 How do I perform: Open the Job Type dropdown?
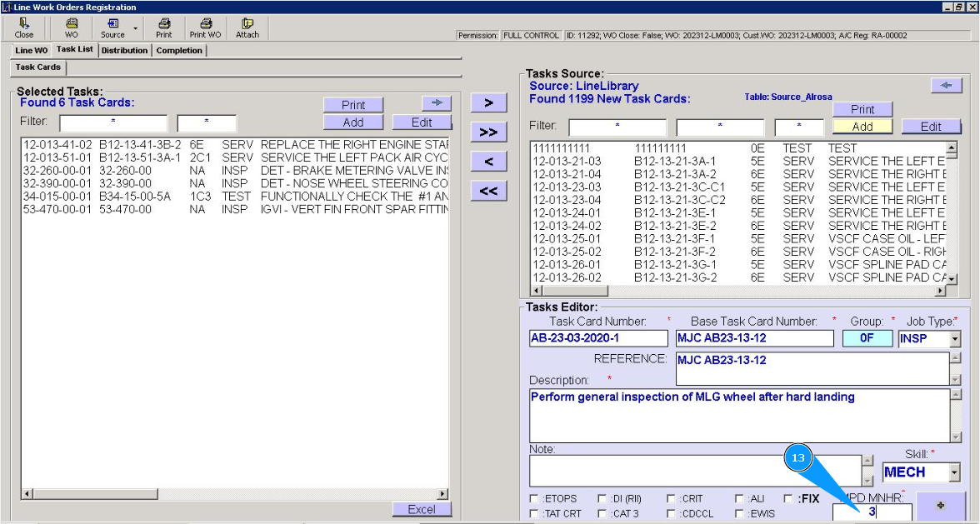click(x=954, y=339)
